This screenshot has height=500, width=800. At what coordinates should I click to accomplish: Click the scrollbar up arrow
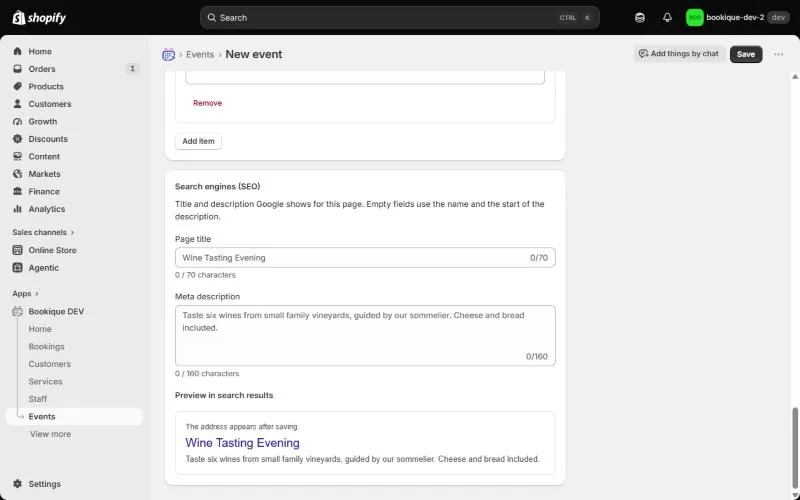click(795, 77)
